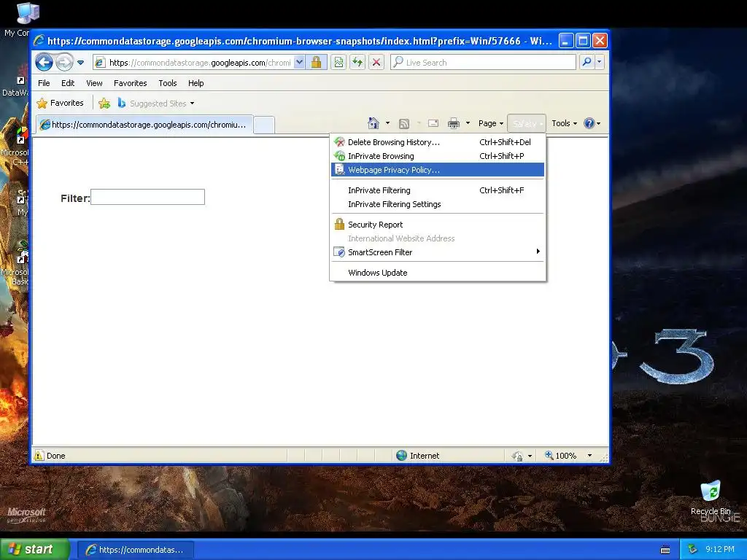Toggle Compatibility View broken-page icon

click(x=338, y=63)
